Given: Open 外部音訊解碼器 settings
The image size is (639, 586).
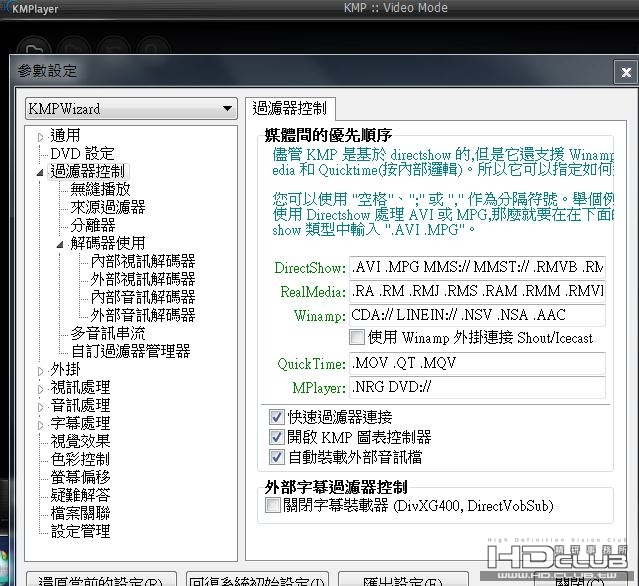Looking at the screenshot, I should (143, 315).
